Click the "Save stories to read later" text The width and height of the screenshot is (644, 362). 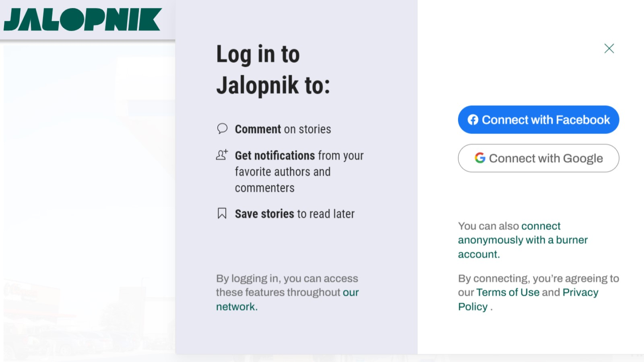295,214
